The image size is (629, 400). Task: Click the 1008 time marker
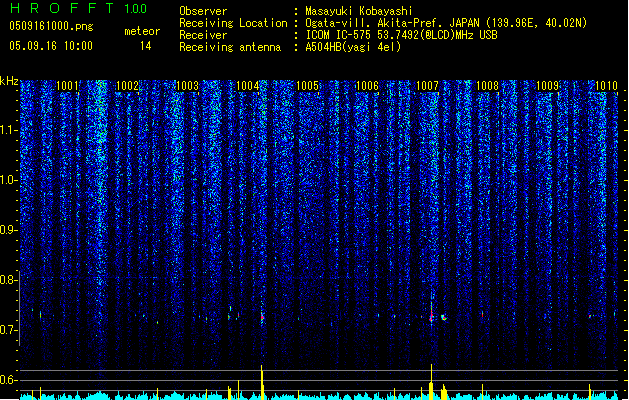tap(487, 86)
